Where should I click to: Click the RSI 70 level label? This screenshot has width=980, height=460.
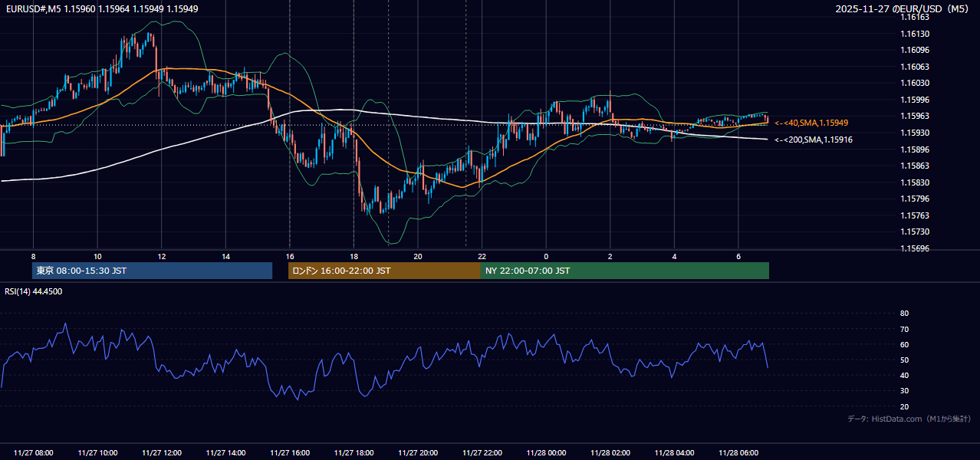point(904,329)
